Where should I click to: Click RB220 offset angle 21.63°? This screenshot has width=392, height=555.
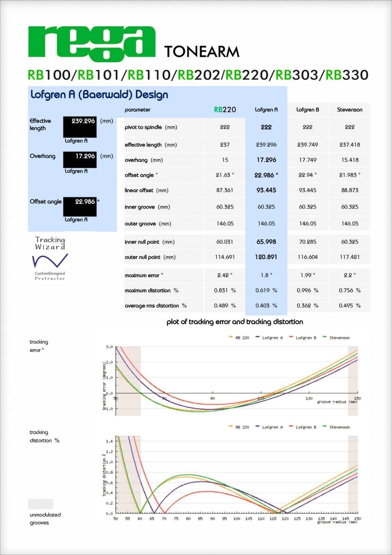tap(225, 175)
